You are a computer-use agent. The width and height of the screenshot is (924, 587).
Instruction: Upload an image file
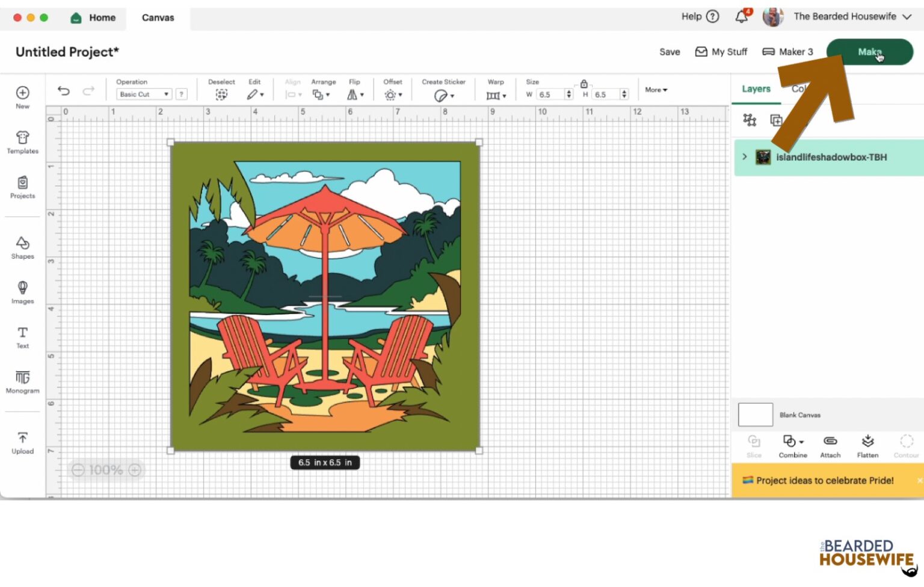click(x=22, y=443)
